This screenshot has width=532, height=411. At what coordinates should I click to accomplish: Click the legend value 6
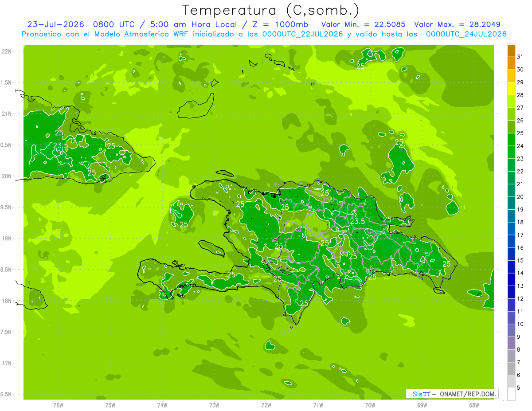click(x=519, y=375)
